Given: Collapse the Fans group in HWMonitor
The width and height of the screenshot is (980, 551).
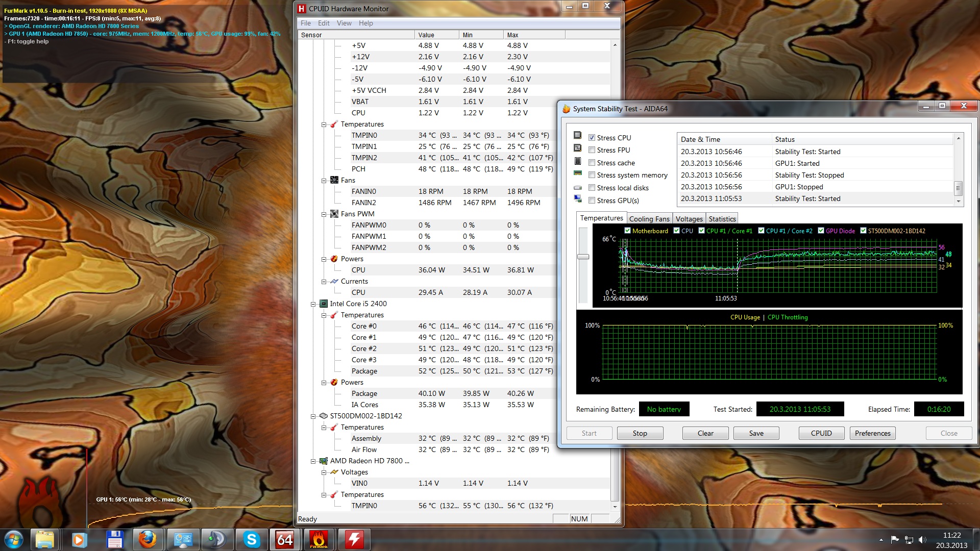Looking at the screenshot, I should pos(324,181).
